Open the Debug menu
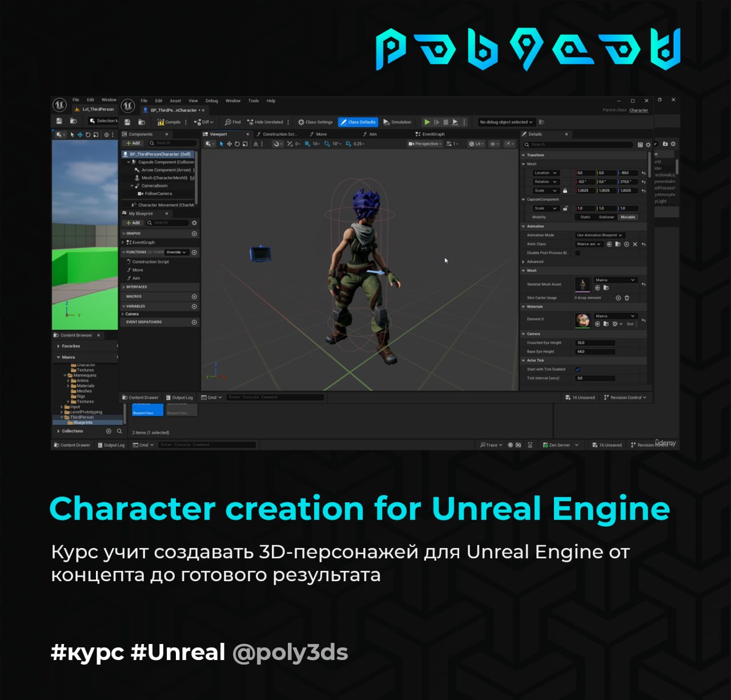The image size is (731, 700). click(x=212, y=101)
